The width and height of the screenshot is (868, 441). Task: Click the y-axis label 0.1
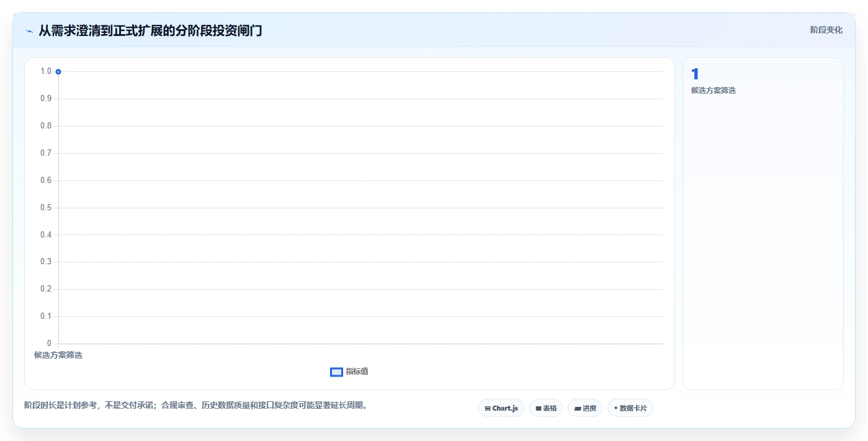coord(46,316)
